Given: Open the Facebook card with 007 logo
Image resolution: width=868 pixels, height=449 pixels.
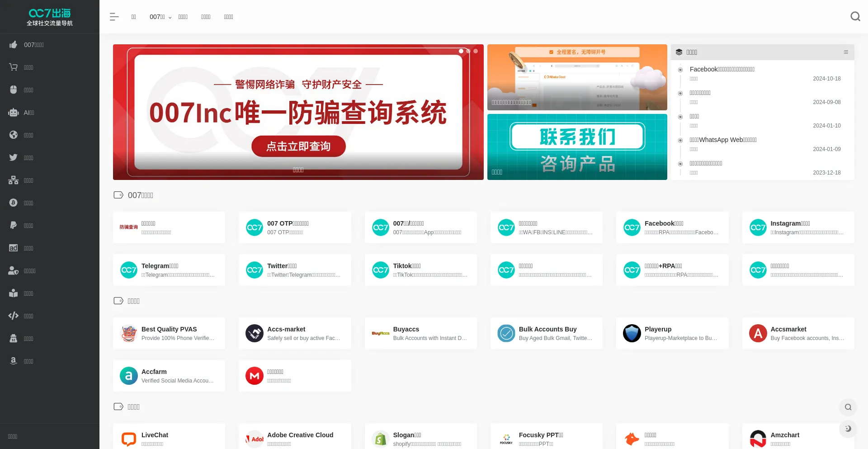Looking at the screenshot, I should (x=672, y=227).
